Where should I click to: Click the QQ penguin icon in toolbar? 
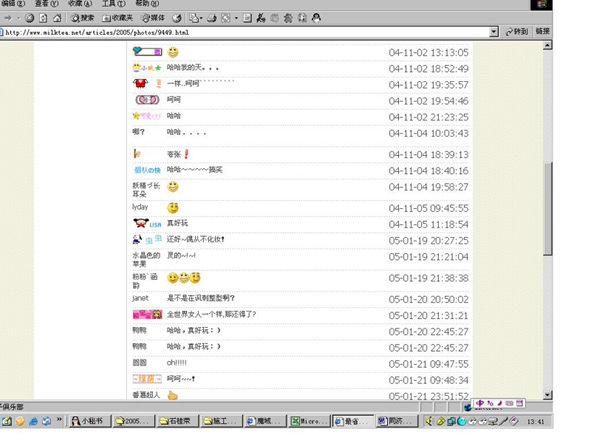click(317, 18)
